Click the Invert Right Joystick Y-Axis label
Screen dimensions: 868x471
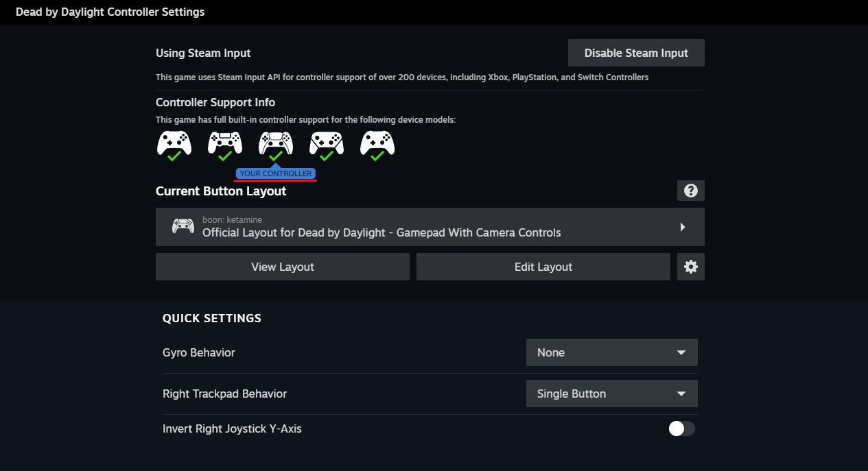[x=232, y=428]
